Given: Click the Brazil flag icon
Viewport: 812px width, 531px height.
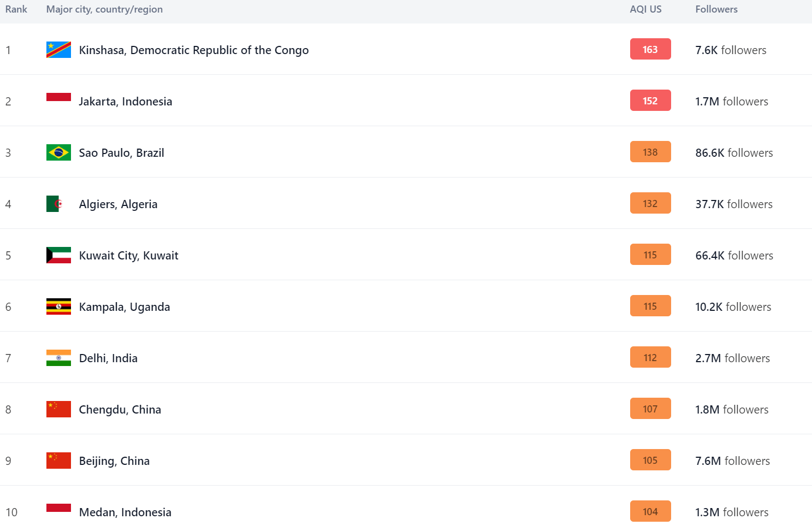Looking at the screenshot, I should (58, 152).
